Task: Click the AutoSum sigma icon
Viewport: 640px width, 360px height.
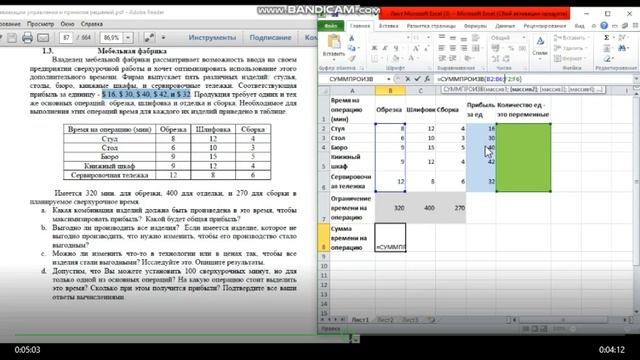Action: pos(607,38)
